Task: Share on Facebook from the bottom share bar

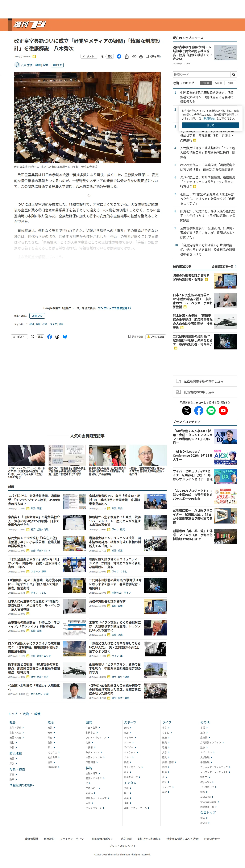Action: 50,337
